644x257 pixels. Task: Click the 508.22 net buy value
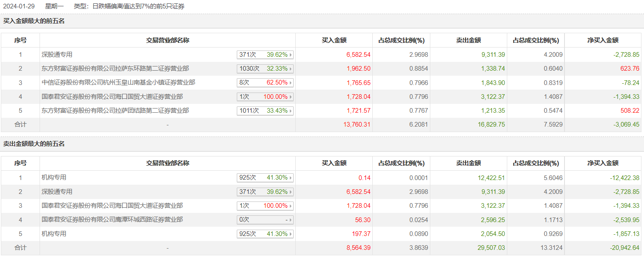click(x=630, y=111)
